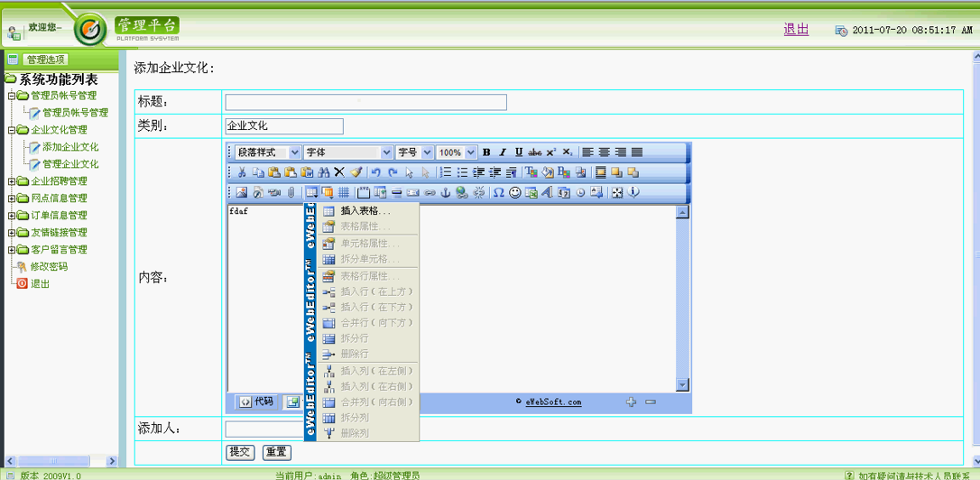Click the paperclip attachment icon
Screen dimensions: 980x480
point(291,192)
